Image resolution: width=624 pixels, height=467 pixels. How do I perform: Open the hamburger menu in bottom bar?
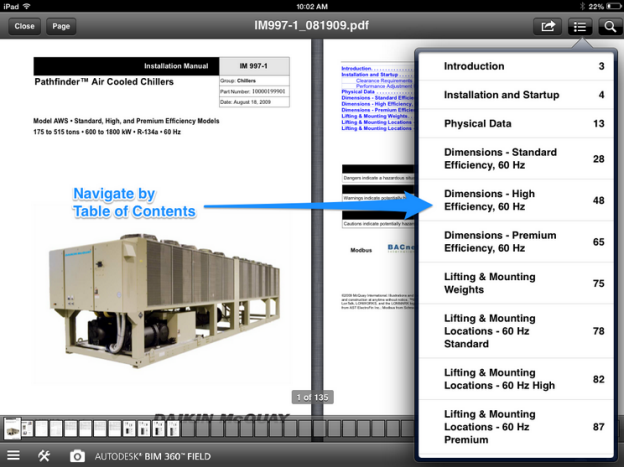(13, 455)
